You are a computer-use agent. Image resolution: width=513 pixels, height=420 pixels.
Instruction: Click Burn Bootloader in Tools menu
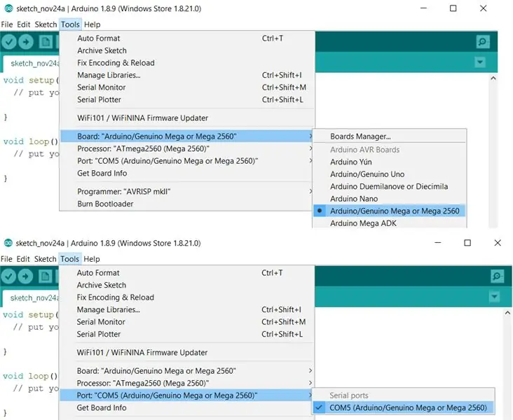pos(187,204)
